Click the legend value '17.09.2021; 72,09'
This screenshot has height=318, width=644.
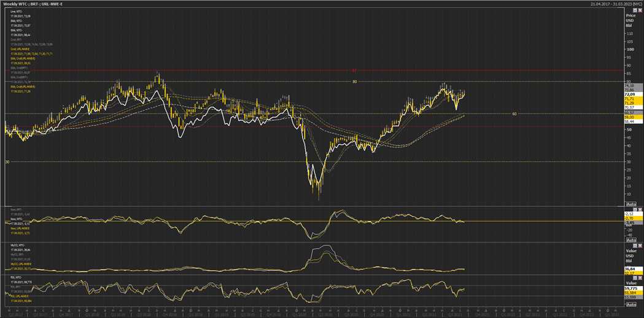[20, 16]
